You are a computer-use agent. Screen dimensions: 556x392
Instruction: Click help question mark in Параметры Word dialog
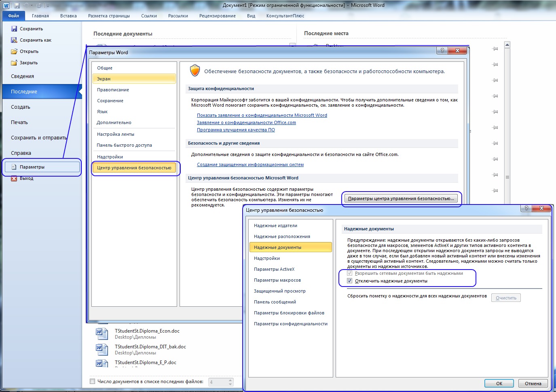(442, 51)
